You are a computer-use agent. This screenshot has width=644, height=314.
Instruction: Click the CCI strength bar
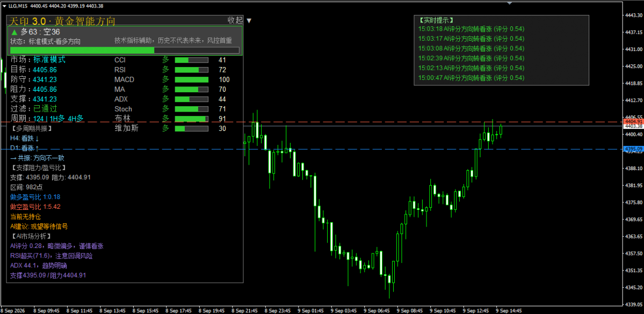pos(191,60)
